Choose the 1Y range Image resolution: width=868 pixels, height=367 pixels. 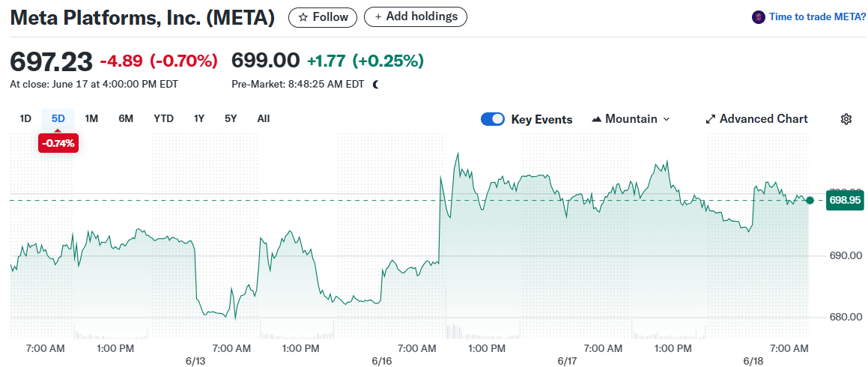[x=198, y=118]
